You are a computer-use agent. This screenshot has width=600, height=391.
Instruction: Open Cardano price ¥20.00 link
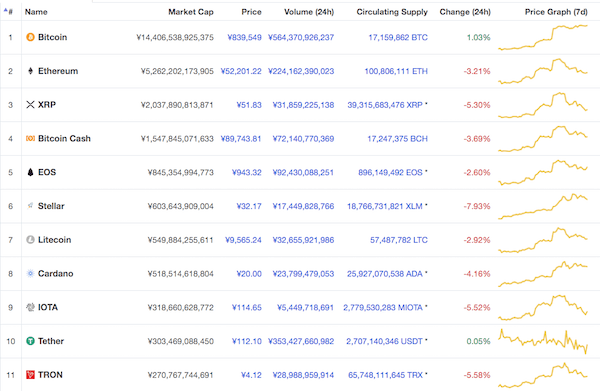pos(249,274)
